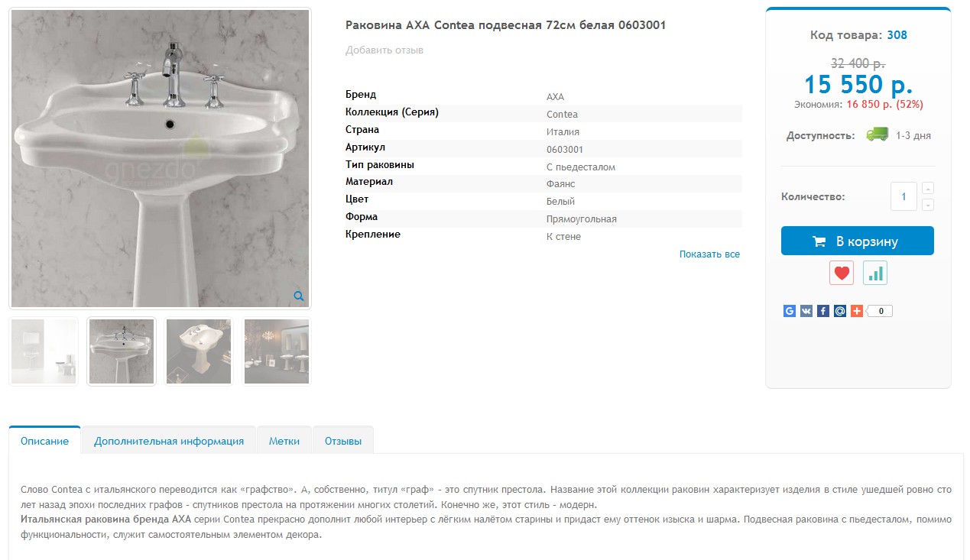Open more sharing options plus icon

tap(857, 311)
